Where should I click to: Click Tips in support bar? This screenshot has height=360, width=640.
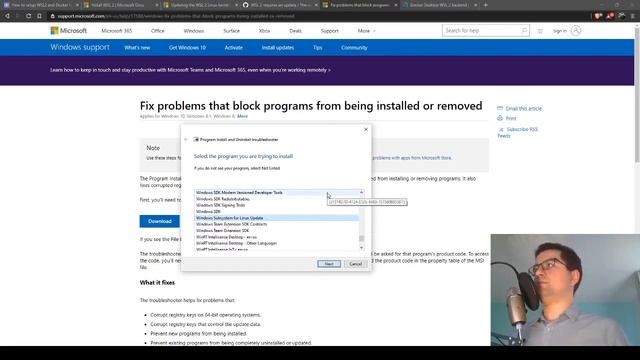(x=318, y=48)
